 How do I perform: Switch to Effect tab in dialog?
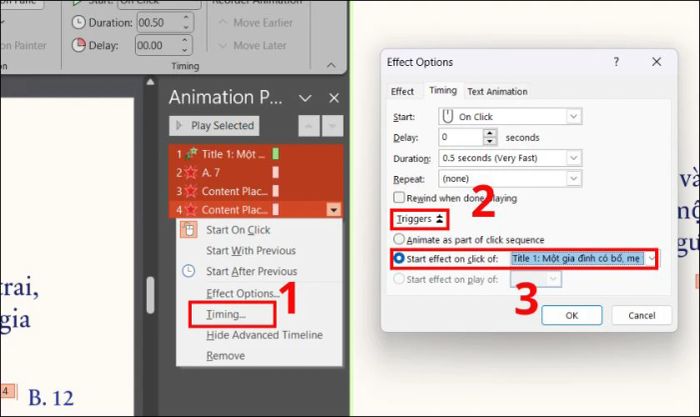coord(402,92)
